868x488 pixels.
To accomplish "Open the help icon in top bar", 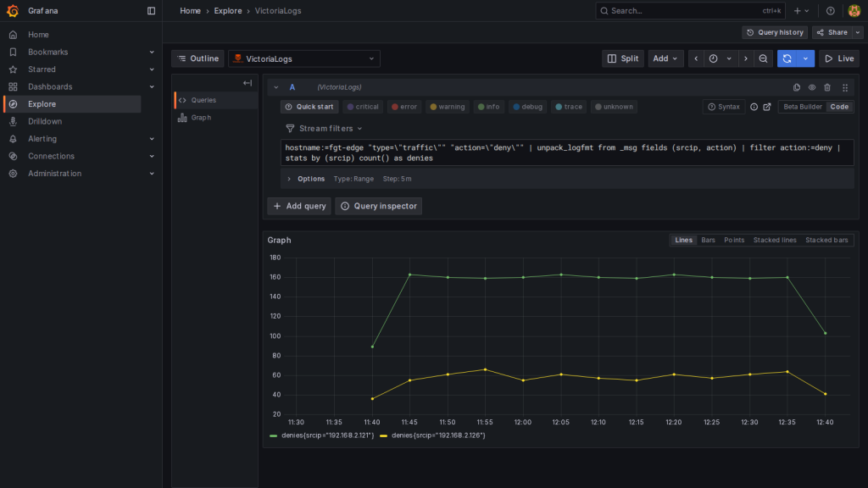I will click(831, 10).
